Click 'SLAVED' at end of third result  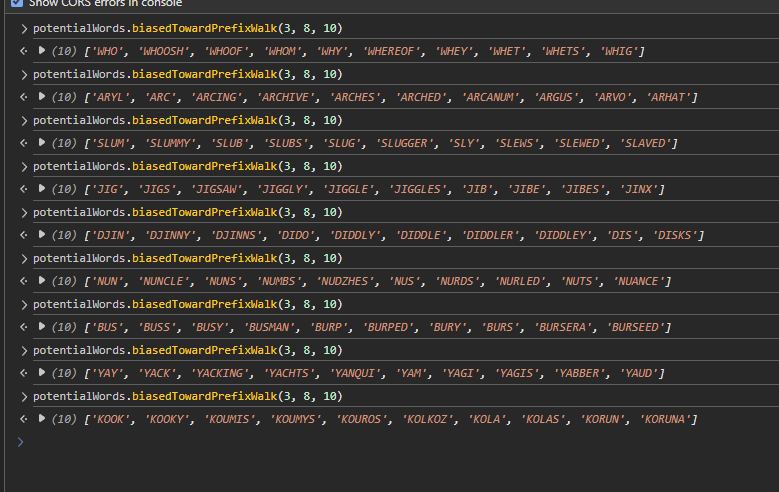[x=646, y=143]
